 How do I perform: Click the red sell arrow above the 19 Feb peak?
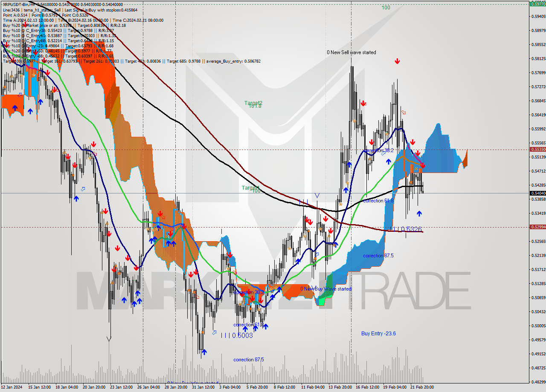point(397,61)
